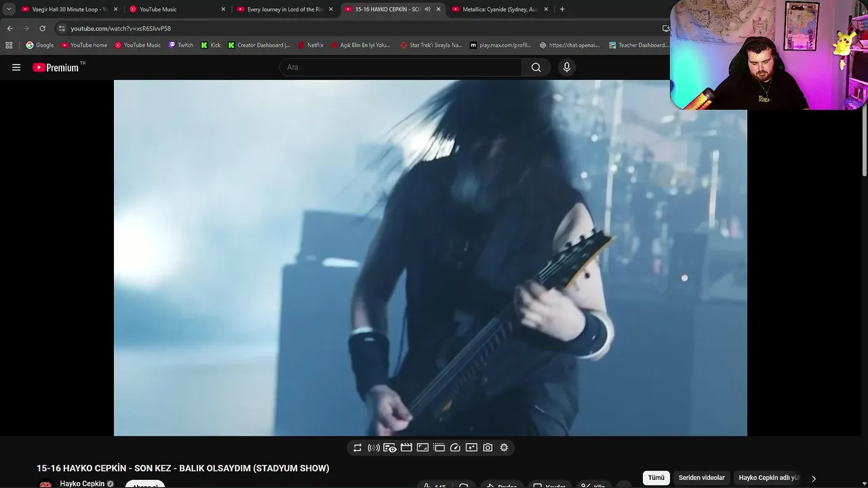Select the Seriden videolar chip
Screen dimensions: 868x488
[702, 478]
